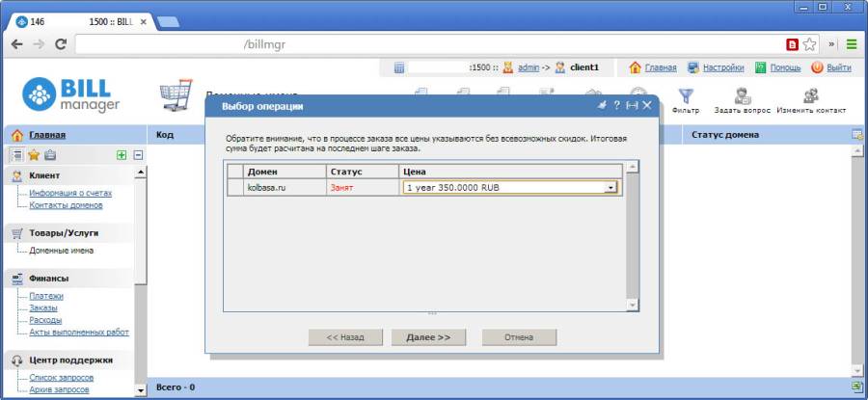Toggle dialog width expand icon
This screenshot has height=400, width=868.
[x=632, y=106]
